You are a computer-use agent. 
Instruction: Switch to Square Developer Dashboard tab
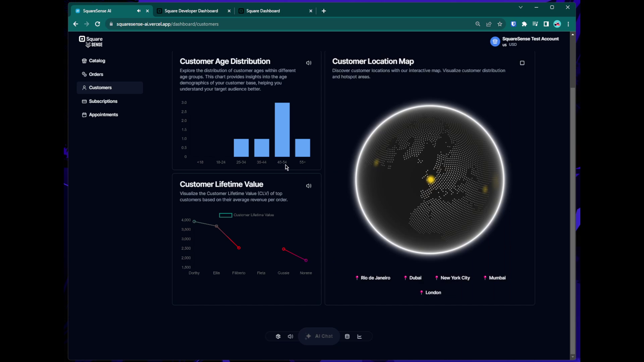191,11
